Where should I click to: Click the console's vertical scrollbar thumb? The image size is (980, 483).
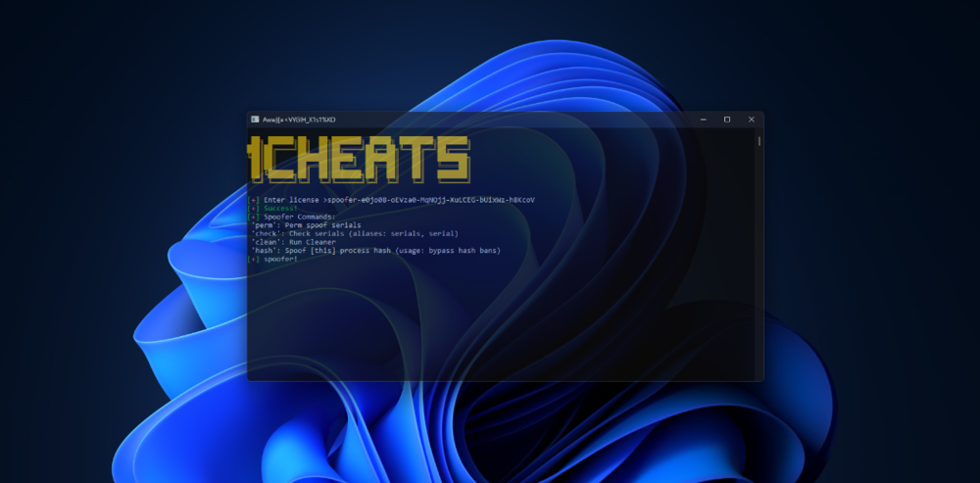click(x=759, y=141)
